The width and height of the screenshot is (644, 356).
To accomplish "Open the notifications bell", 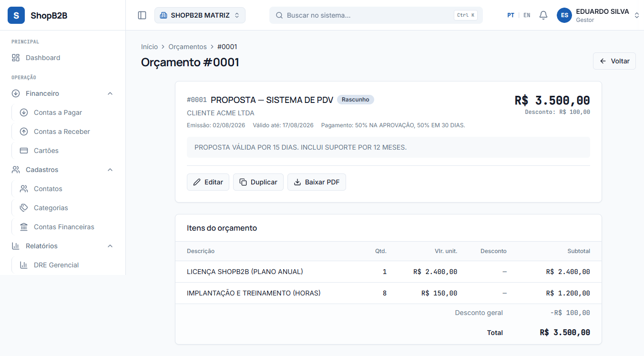I will click(543, 15).
